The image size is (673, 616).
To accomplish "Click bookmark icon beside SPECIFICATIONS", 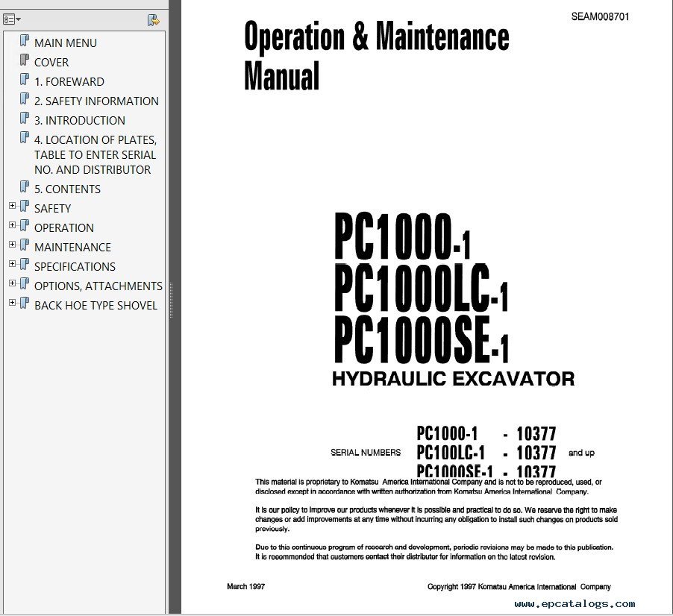I will [x=25, y=264].
